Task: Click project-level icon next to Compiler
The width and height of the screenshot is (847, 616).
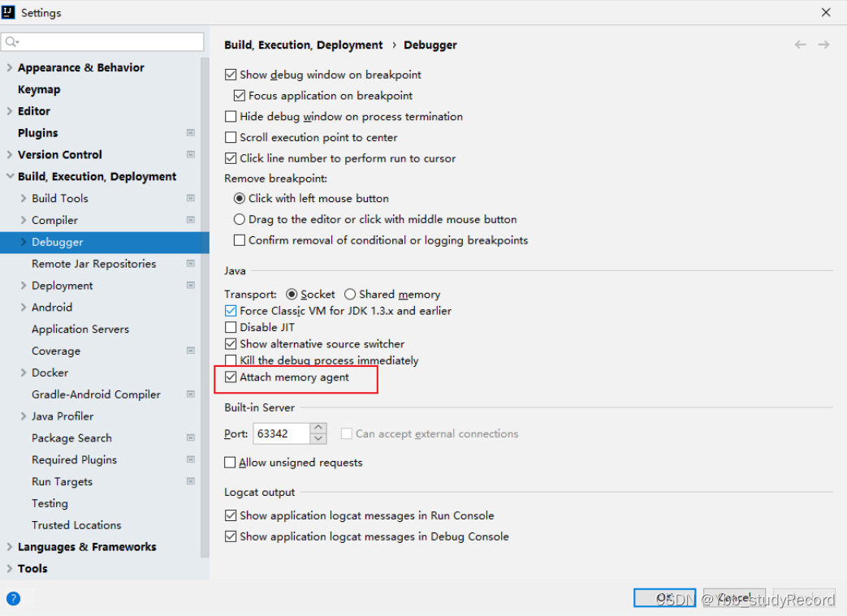Action: [191, 220]
